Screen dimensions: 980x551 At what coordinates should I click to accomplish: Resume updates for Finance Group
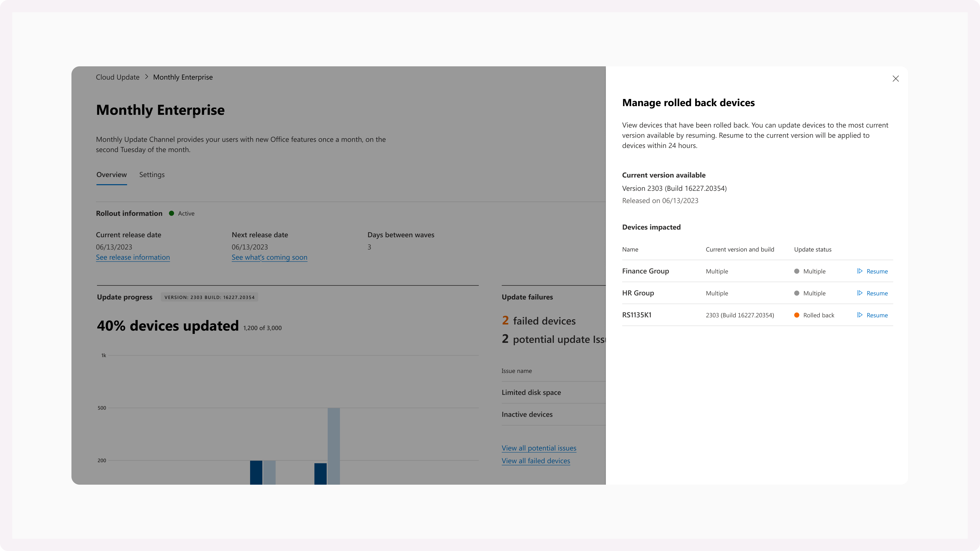pos(872,271)
